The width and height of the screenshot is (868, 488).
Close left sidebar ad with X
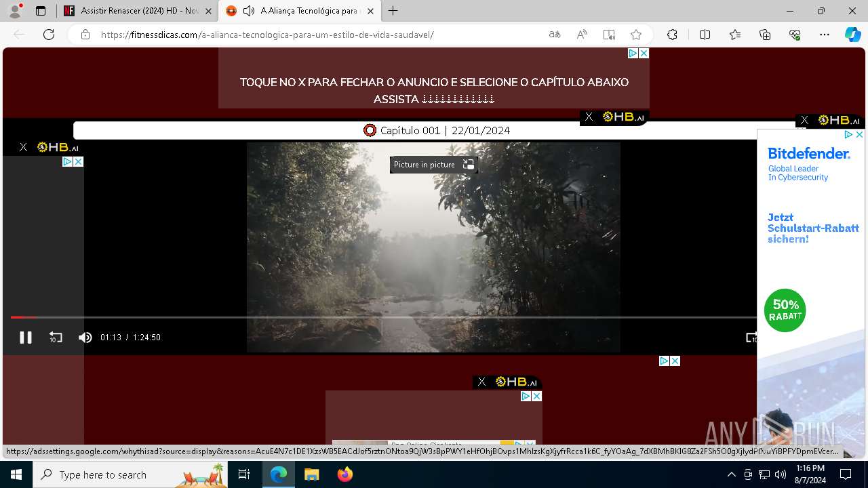(x=78, y=161)
